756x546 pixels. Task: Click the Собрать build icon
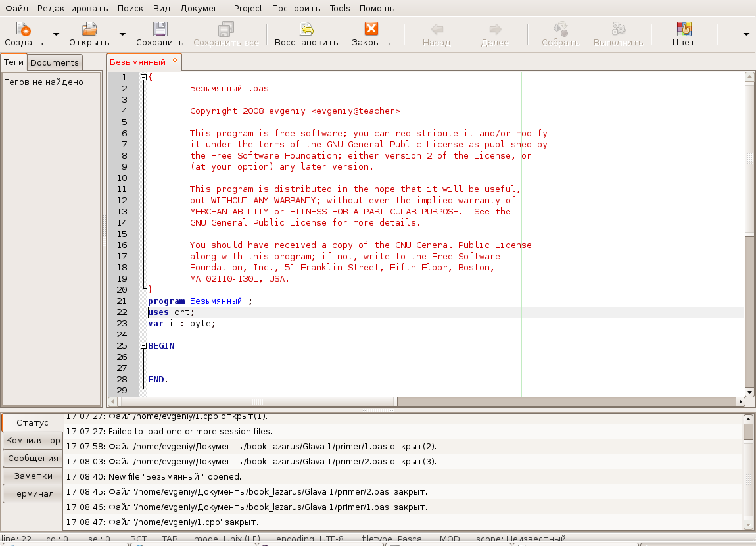coord(560,29)
